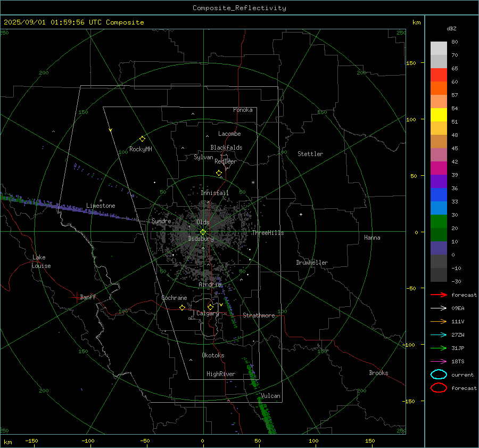Click the dBZ legend heading
Image resolution: width=479 pixels, height=448 pixels.
[x=451, y=28]
